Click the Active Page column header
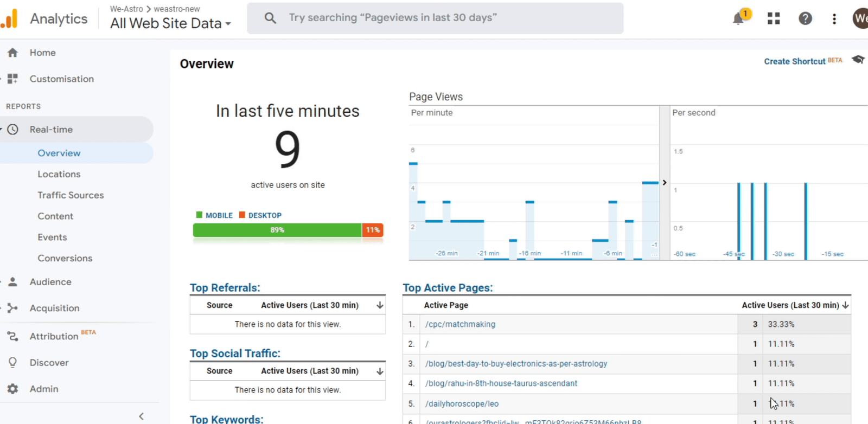This screenshot has height=424, width=868. click(446, 305)
